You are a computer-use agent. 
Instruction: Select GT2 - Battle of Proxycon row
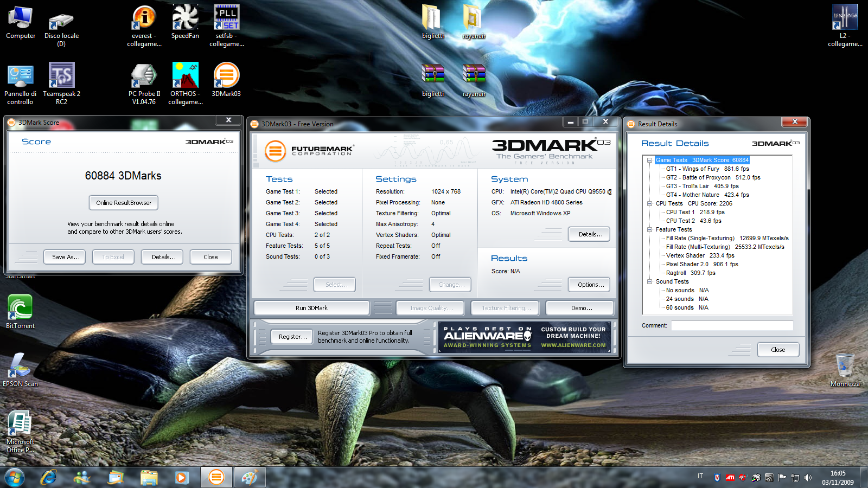[713, 177]
